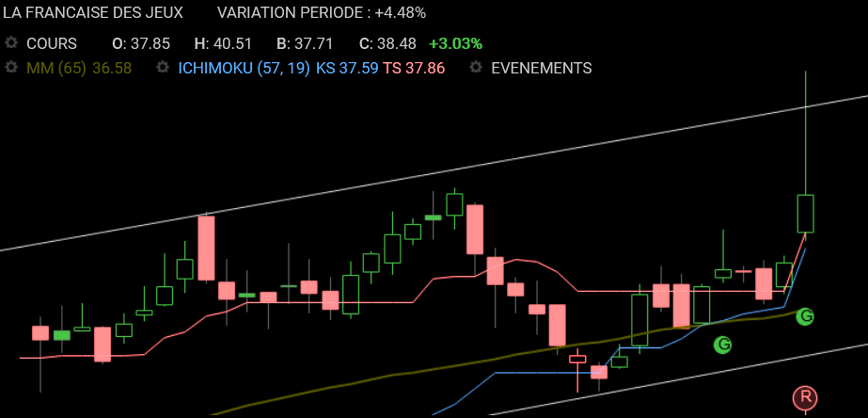Select the EVENEMENTS label
The height and width of the screenshot is (418, 868).
[x=542, y=68]
